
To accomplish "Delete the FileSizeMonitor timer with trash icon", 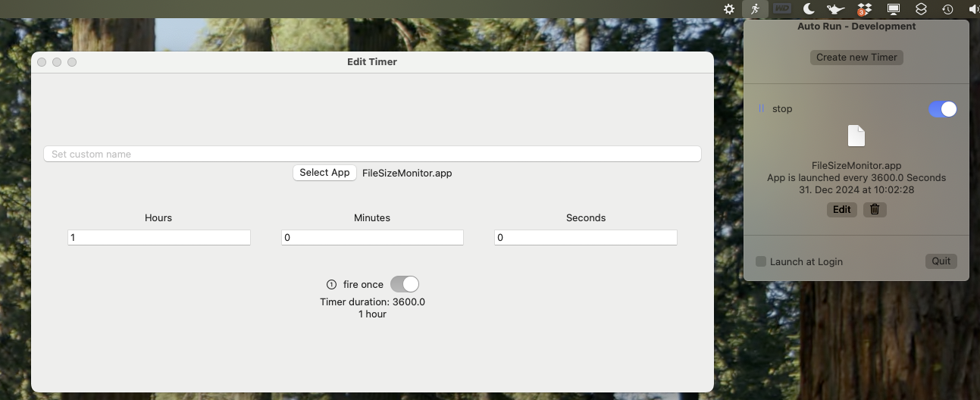I will click(x=875, y=209).
